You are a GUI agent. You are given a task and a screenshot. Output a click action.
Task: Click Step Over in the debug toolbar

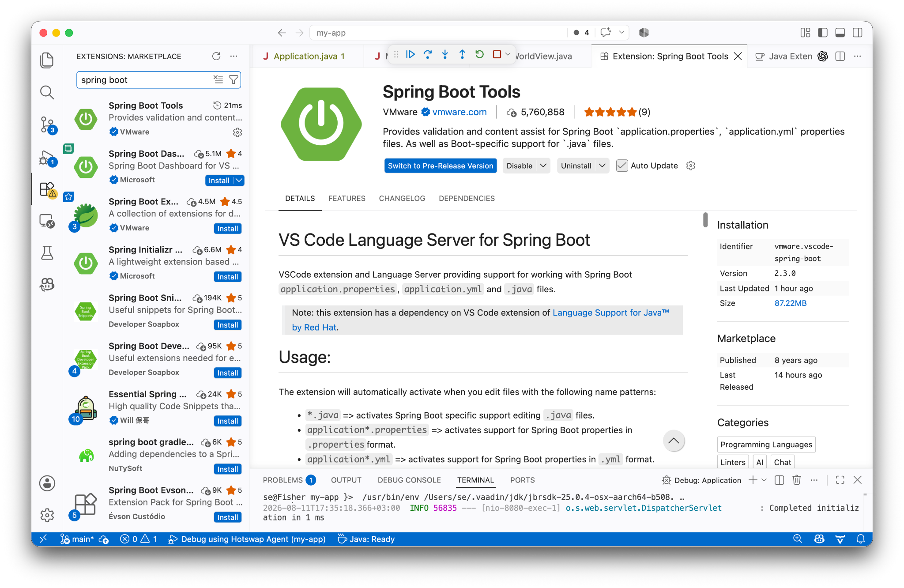point(428,54)
